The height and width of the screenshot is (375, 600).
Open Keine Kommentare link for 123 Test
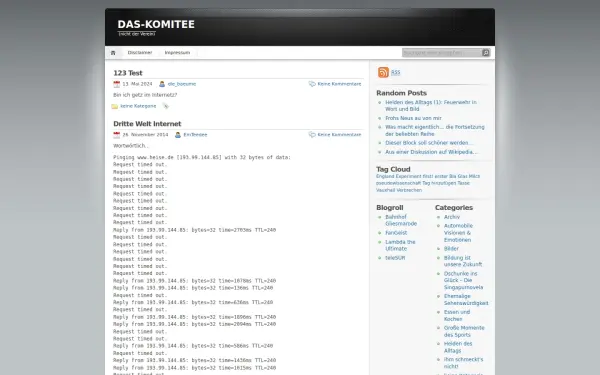(339, 84)
